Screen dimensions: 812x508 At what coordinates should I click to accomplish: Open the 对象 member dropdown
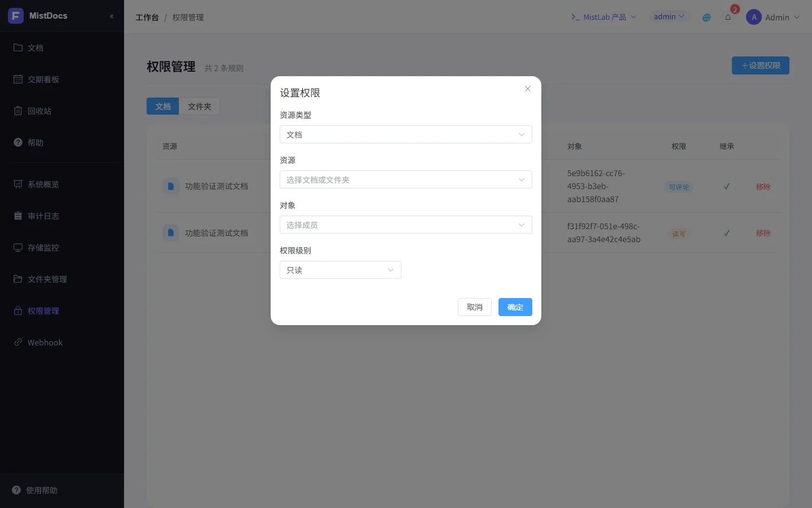point(406,225)
